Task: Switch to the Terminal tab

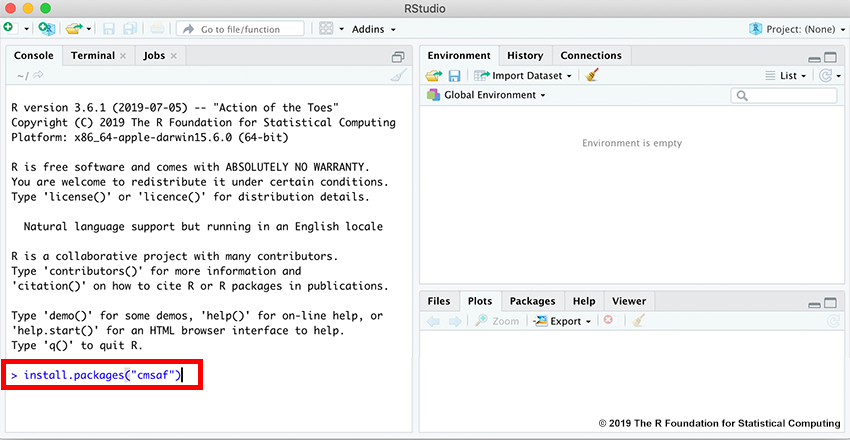Action: [x=93, y=55]
